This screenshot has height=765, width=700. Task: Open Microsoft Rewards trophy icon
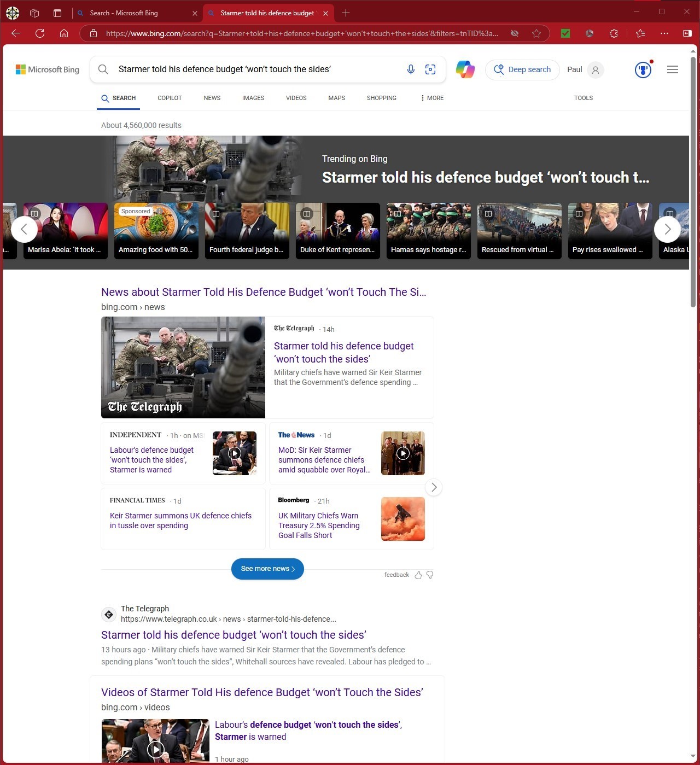tap(643, 69)
